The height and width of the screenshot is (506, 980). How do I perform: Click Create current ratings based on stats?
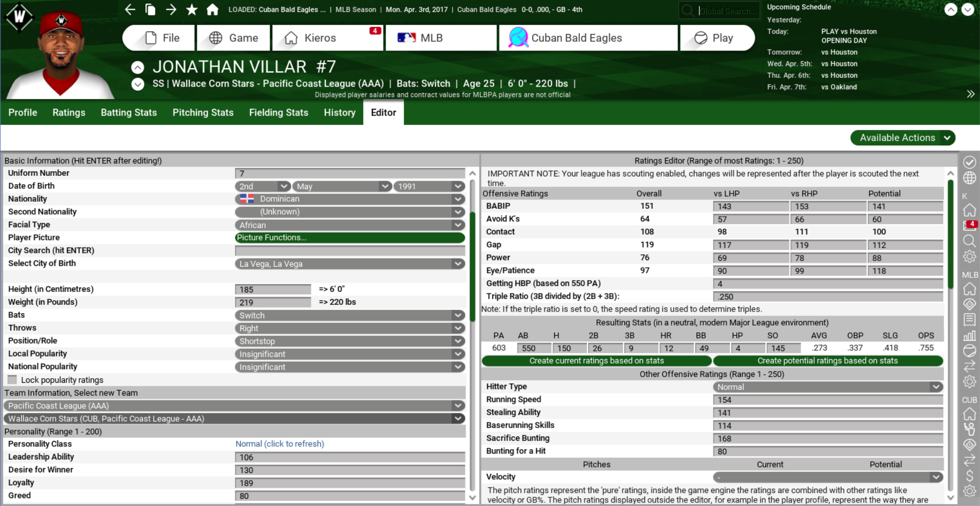tap(596, 361)
